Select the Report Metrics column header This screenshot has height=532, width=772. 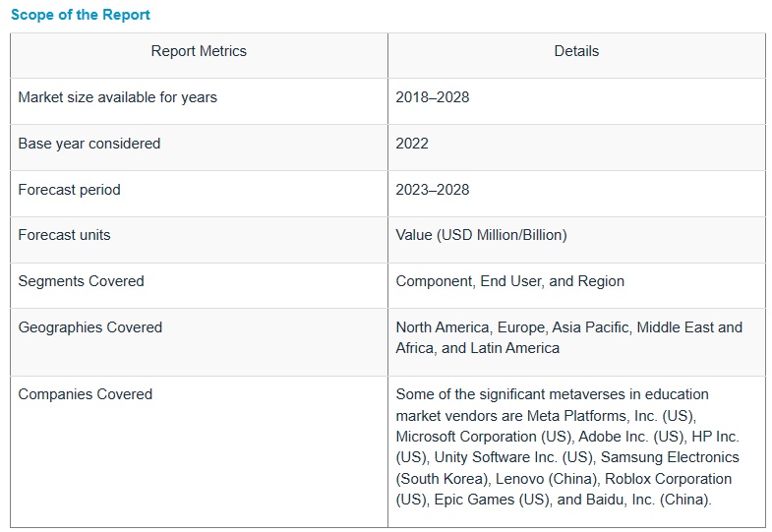pos(199,51)
